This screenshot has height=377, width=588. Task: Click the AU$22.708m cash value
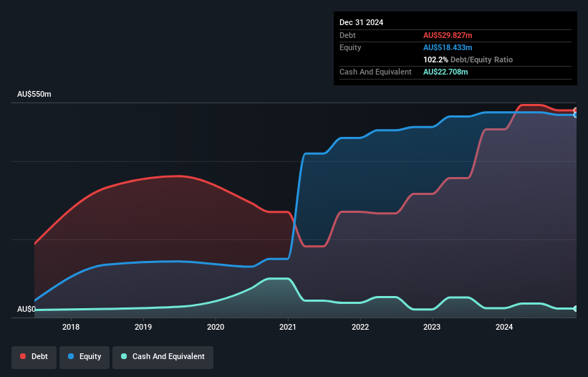(x=445, y=72)
